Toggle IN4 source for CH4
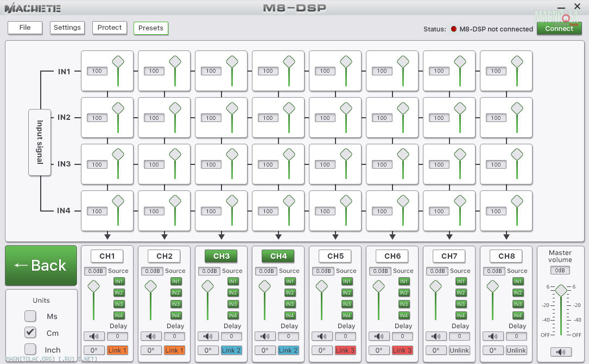This screenshot has width=589, height=364. (x=290, y=316)
